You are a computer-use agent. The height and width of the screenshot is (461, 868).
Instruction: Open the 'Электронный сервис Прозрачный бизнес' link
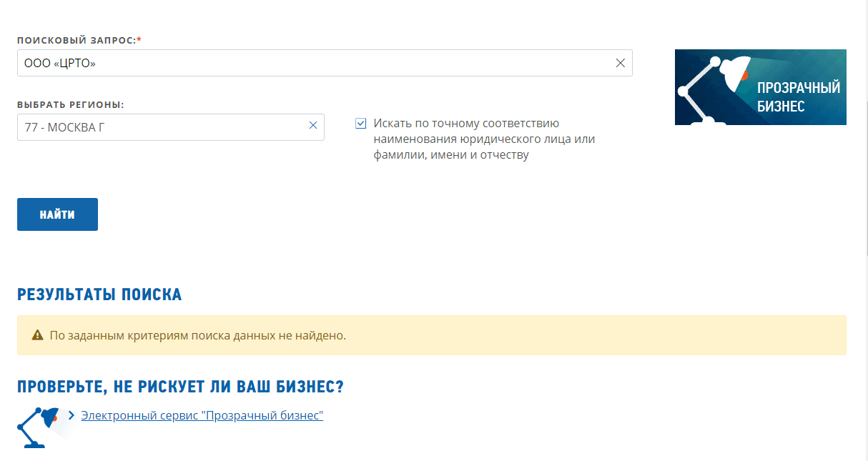tap(202, 415)
